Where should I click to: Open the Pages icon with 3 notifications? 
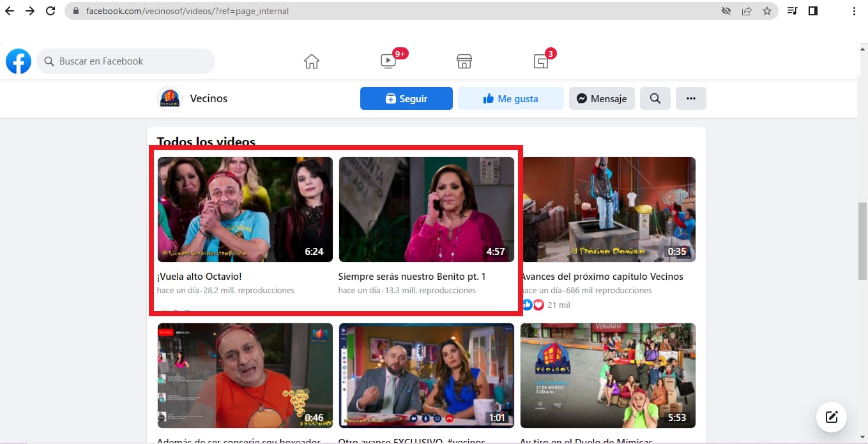click(541, 61)
